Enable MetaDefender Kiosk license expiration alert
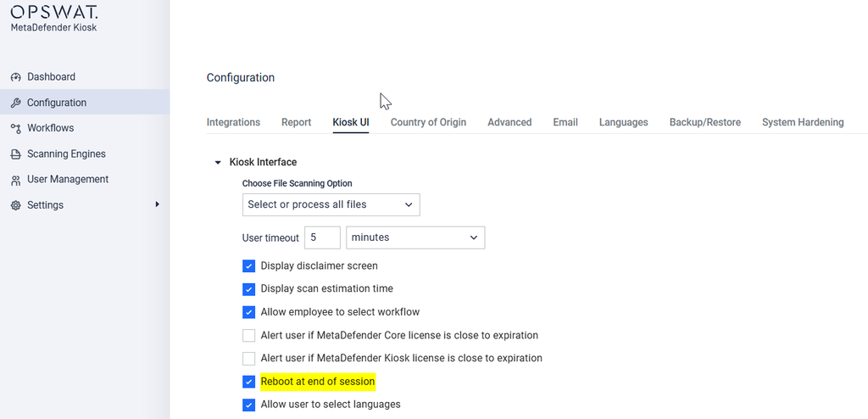The image size is (868, 419). pos(248,358)
